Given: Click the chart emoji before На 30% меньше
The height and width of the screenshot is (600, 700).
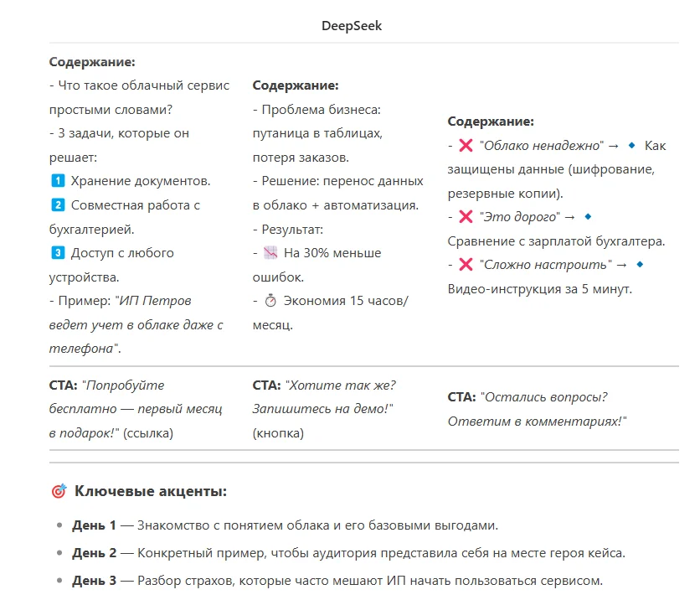Looking at the screenshot, I should pyautogui.click(x=270, y=253).
